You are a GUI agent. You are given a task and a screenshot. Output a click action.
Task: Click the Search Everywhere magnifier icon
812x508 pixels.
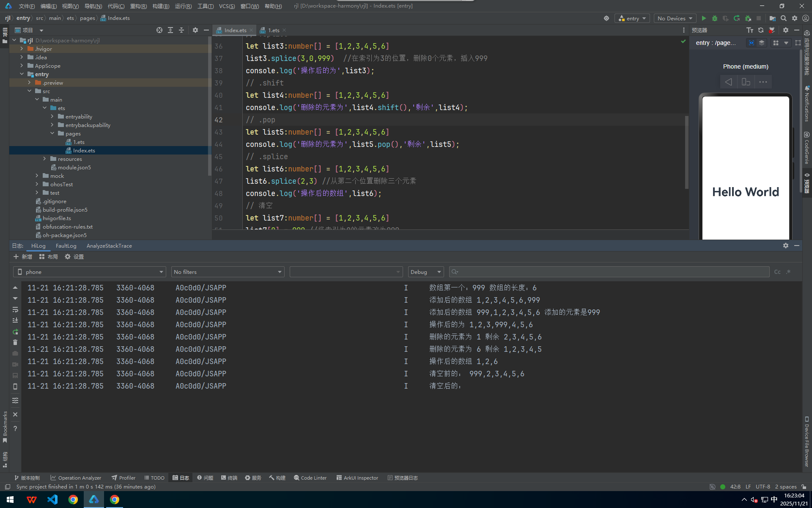point(784,18)
